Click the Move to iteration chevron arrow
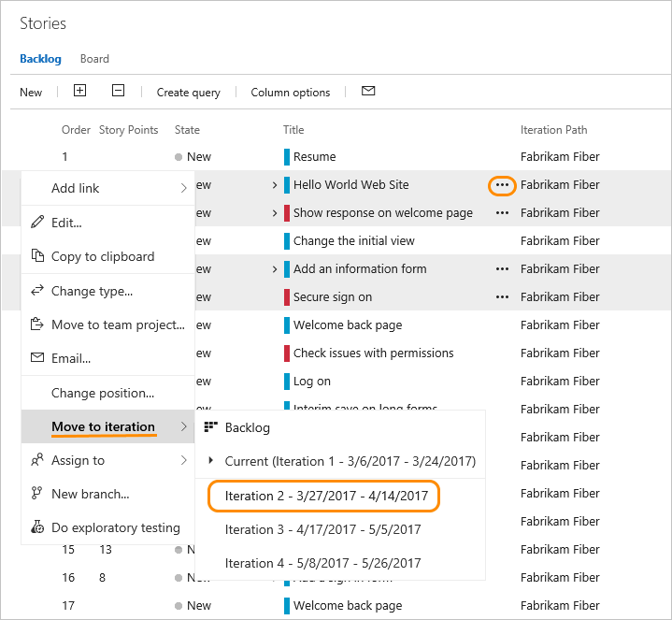Image resolution: width=672 pixels, height=620 pixels. [184, 426]
